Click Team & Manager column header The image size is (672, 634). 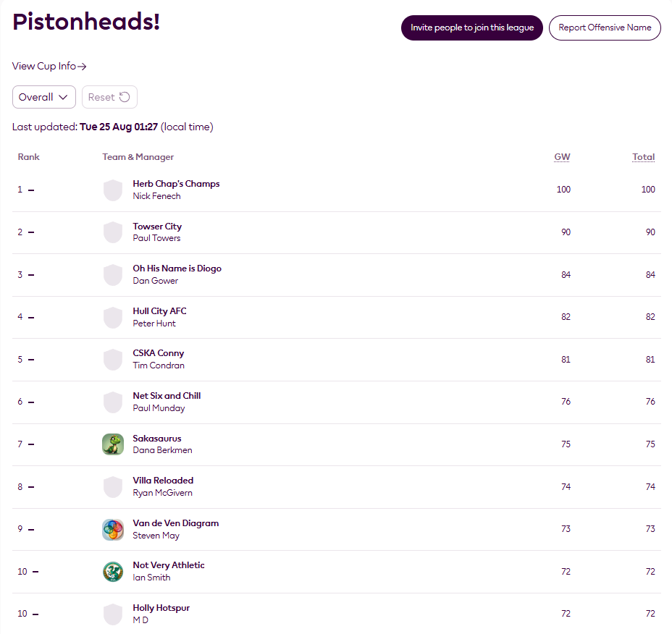pyautogui.click(x=138, y=157)
